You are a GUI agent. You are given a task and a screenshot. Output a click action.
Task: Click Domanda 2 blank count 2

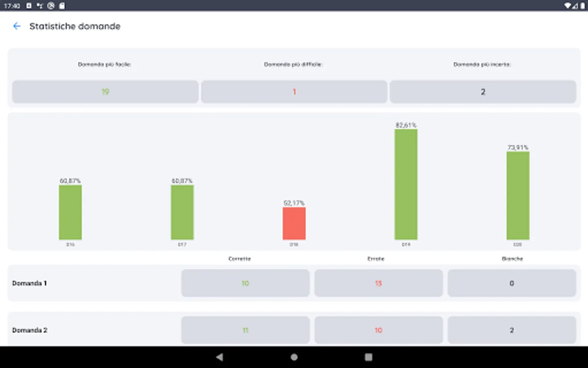click(x=512, y=330)
